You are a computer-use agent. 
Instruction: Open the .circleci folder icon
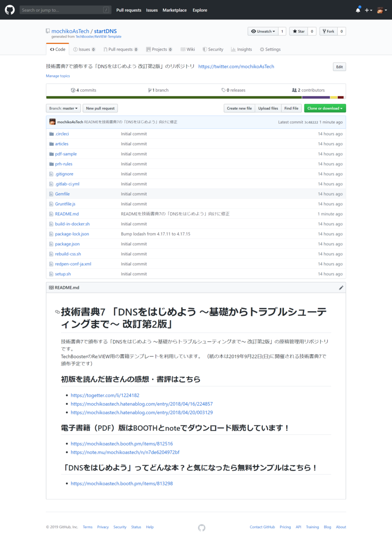[x=51, y=134]
